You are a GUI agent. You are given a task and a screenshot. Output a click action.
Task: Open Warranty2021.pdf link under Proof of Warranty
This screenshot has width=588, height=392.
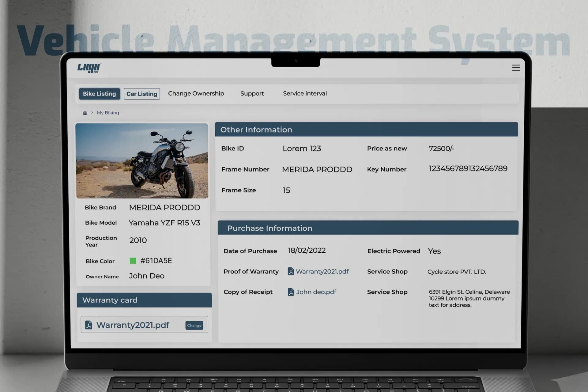[322, 271]
